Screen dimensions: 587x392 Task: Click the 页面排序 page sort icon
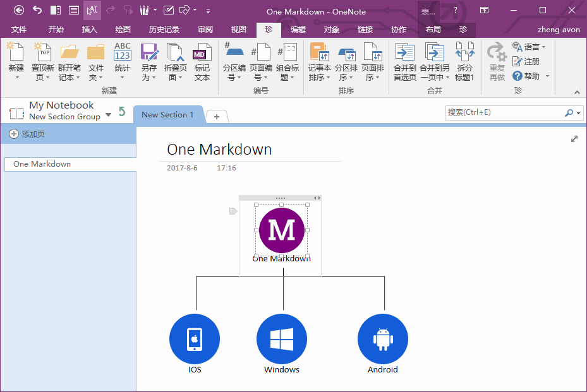373,51
